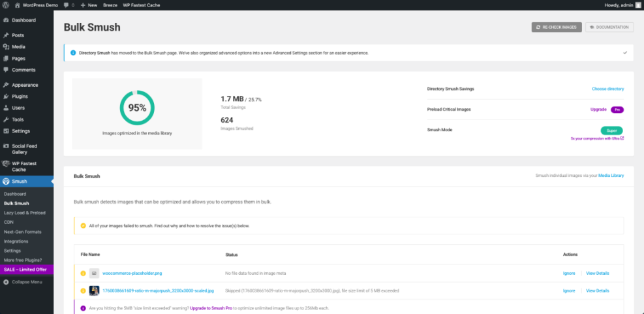Click the 95% circular progress indicator
The height and width of the screenshot is (314, 644).
(x=137, y=108)
